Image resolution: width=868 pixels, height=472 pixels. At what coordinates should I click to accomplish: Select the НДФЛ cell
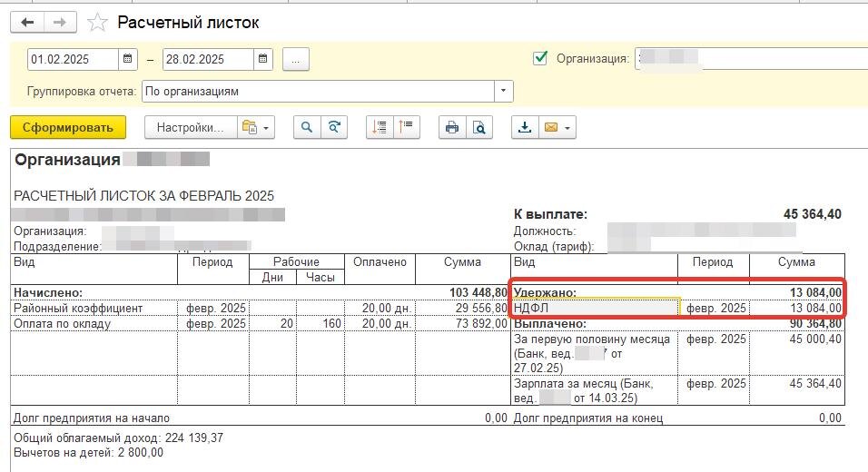[596, 308]
